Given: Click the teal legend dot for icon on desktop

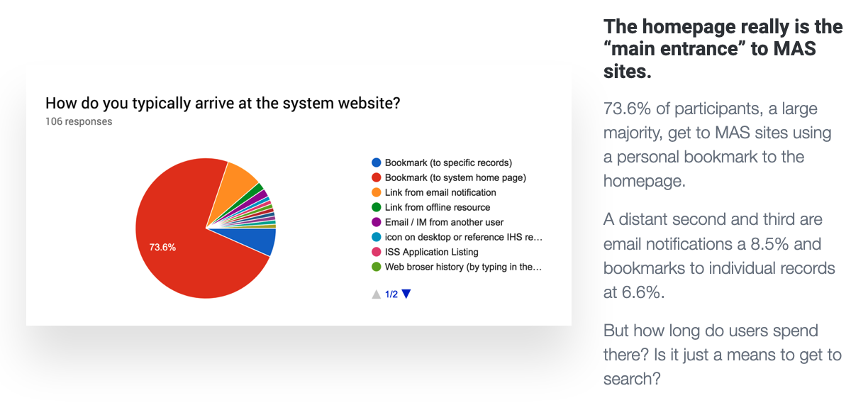Looking at the screenshot, I should coord(377,237).
